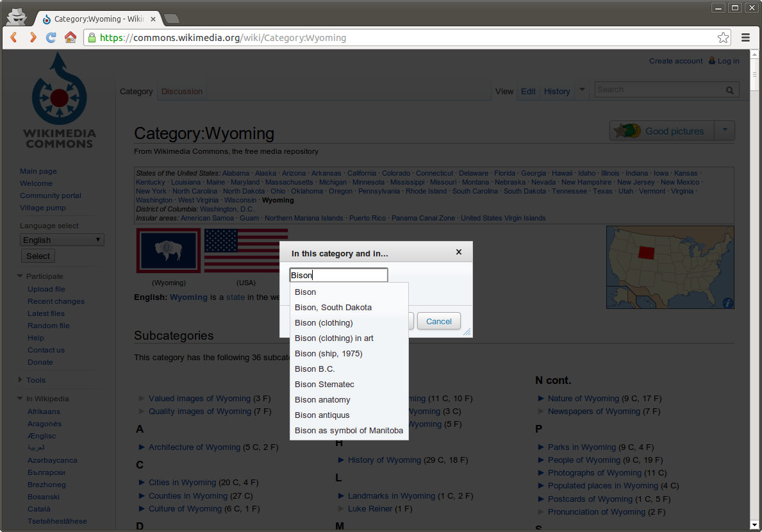
Task: Choose 'Bison B.C.' suggestion
Action: [x=349, y=369]
